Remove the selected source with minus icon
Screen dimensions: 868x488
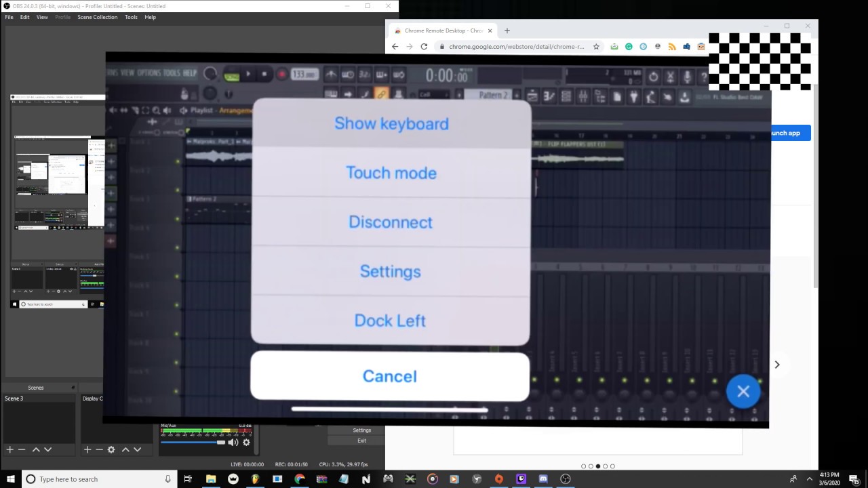(99, 449)
